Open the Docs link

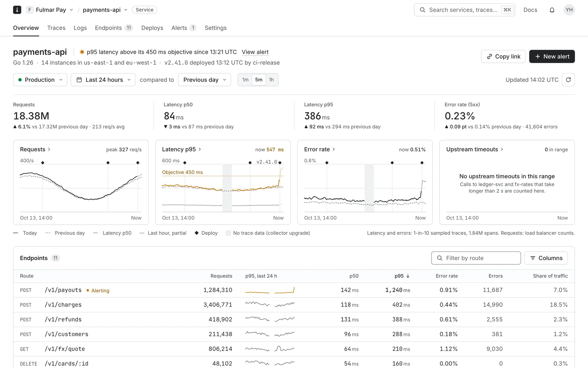point(530,10)
